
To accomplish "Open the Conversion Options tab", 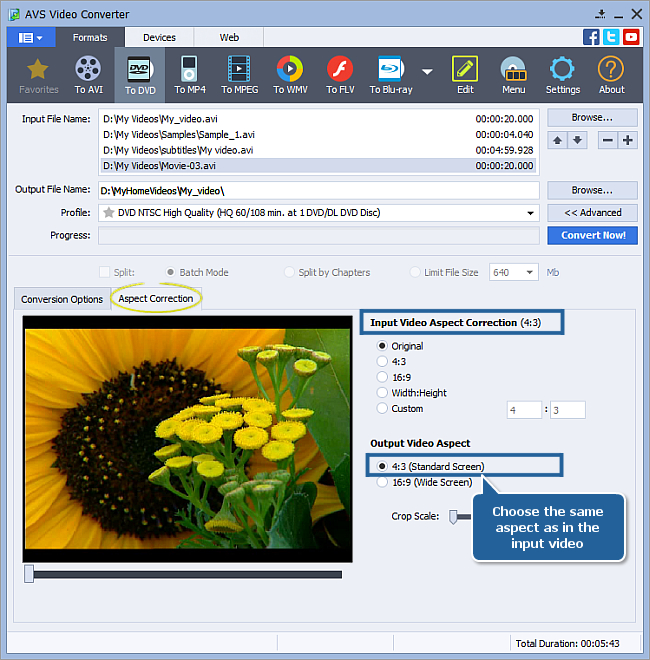I will pos(62,299).
